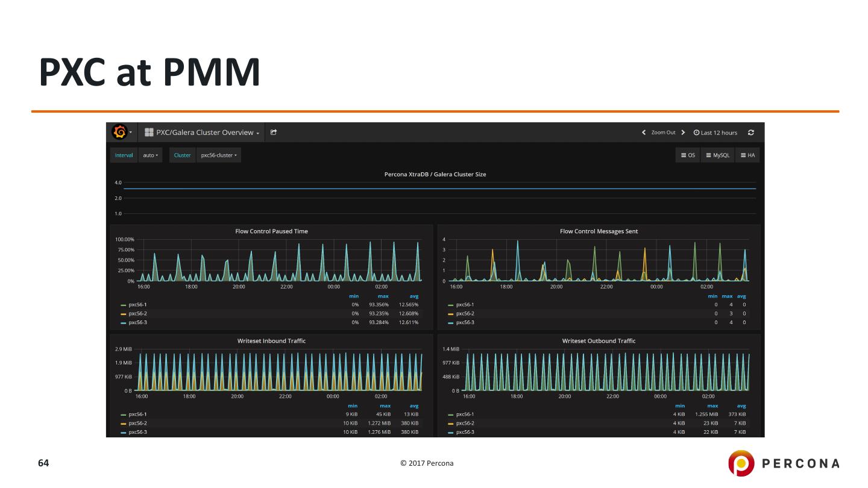Shift time range forward with right chevron
Screen dimensions: 868x488
pyautogui.click(x=683, y=133)
